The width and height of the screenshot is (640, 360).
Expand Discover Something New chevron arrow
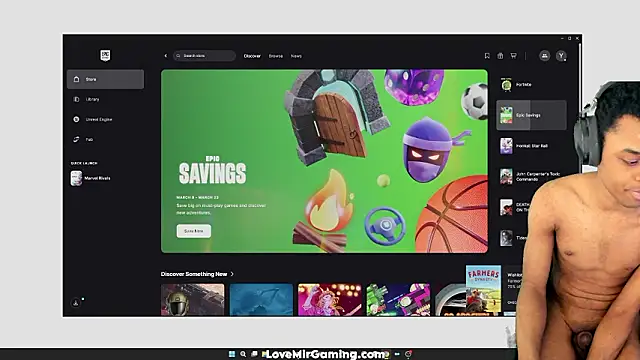(232, 274)
